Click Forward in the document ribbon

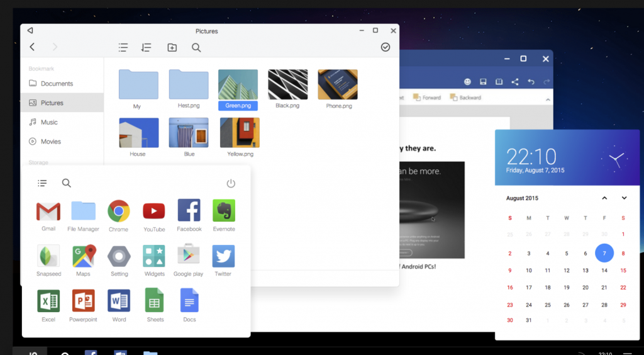[x=427, y=98]
